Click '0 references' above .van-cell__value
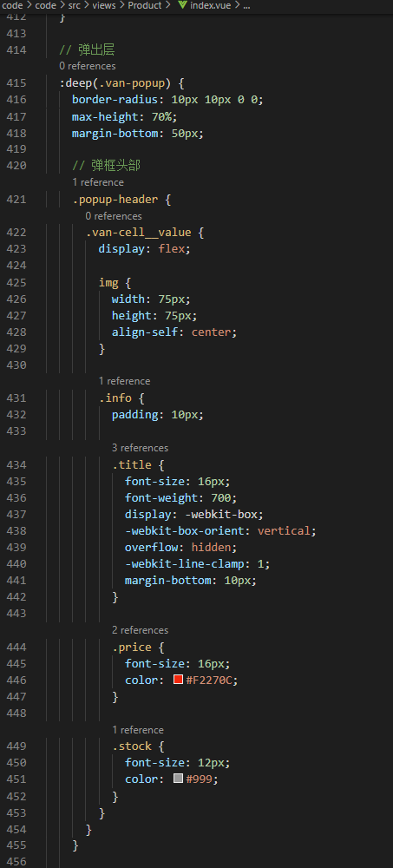The height and width of the screenshot is (868, 393). tap(114, 216)
